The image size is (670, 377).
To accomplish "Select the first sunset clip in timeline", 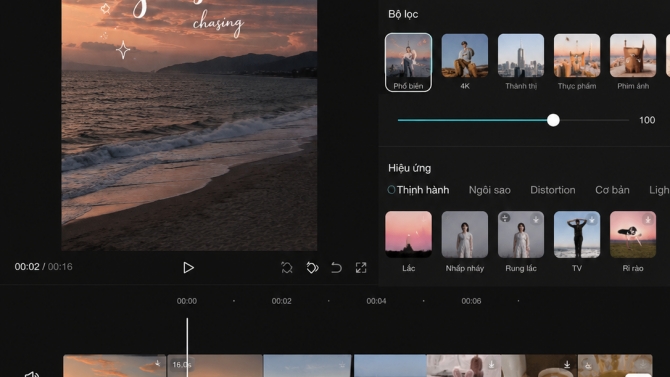I will pyautogui.click(x=115, y=366).
